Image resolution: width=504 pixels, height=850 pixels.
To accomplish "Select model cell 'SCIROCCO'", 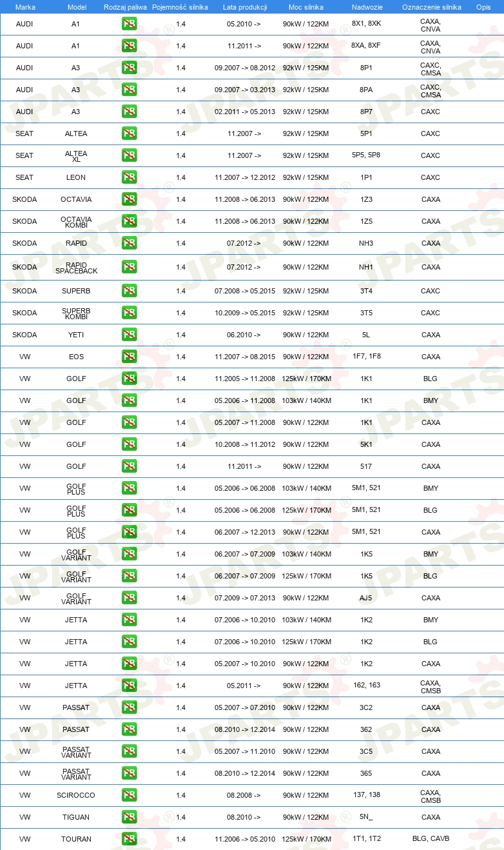I will tap(76, 795).
